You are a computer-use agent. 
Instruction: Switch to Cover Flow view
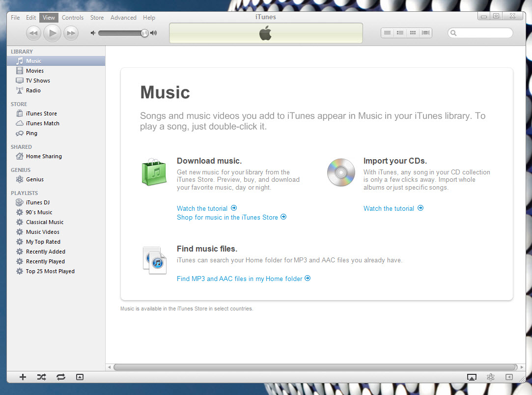click(x=425, y=33)
